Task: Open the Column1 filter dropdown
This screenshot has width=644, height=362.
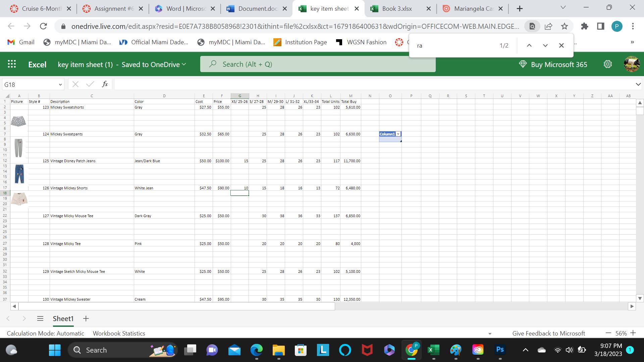Action: click(x=398, y=134)
